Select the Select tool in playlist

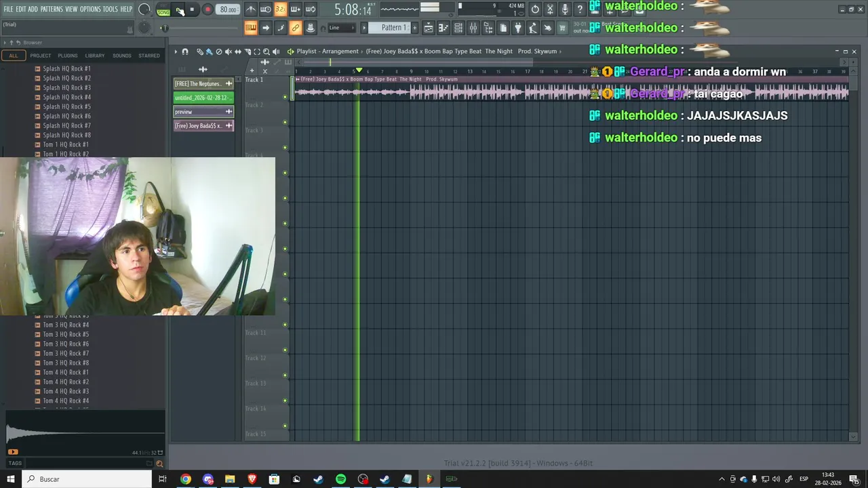[257, 52]
